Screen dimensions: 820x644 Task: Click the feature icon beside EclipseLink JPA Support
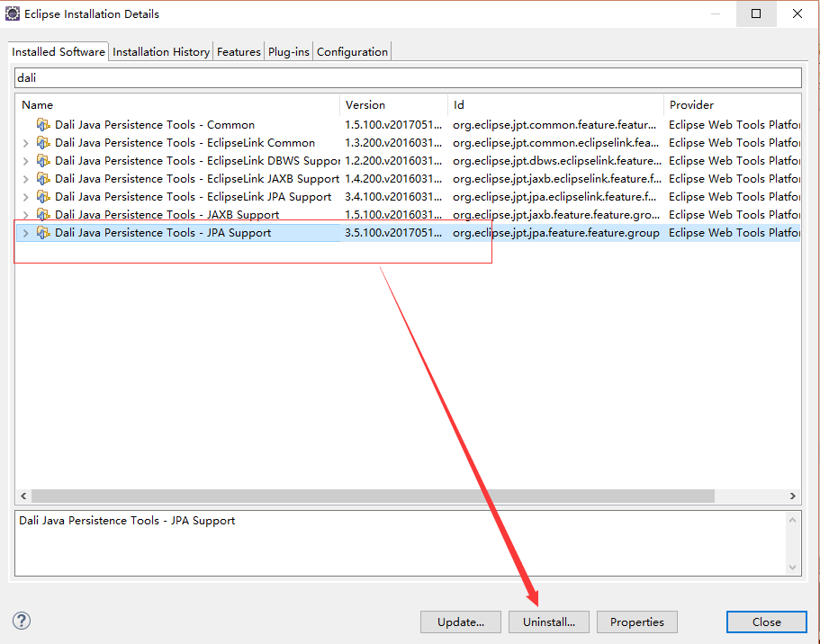coord(43,197)
